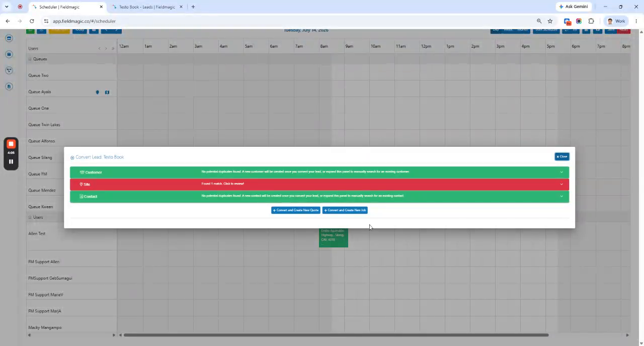The height and width of the screenshot is (346, 644).
Task: Stop the screen recording in the recorder widget
Action: 11,144
